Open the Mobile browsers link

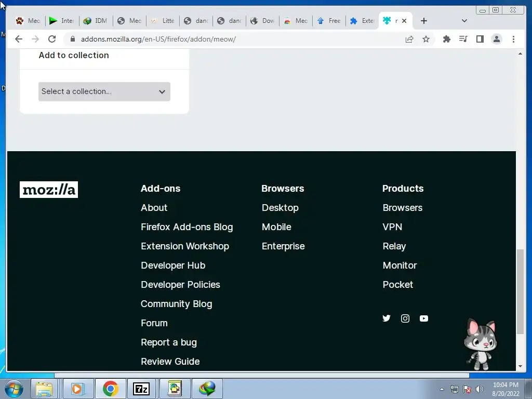point(276,227)
